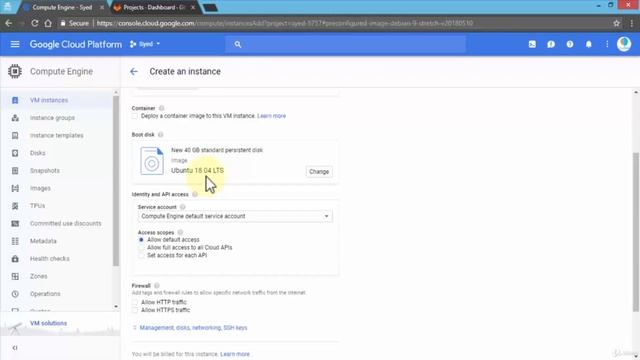Click the browser back button
Screen dimensions: 640x360
point(9,23)
